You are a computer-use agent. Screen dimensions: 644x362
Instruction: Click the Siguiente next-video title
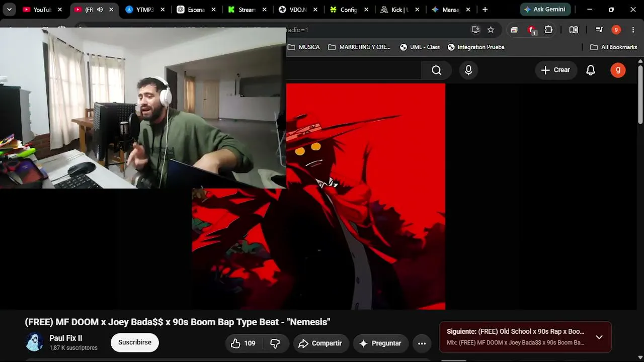coord(516,332)
